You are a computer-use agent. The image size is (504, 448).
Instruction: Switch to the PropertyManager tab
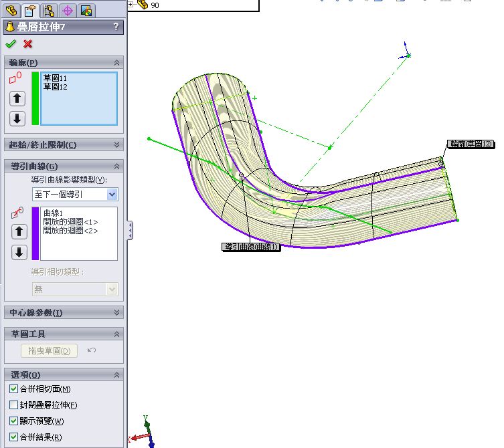(30, 11)
